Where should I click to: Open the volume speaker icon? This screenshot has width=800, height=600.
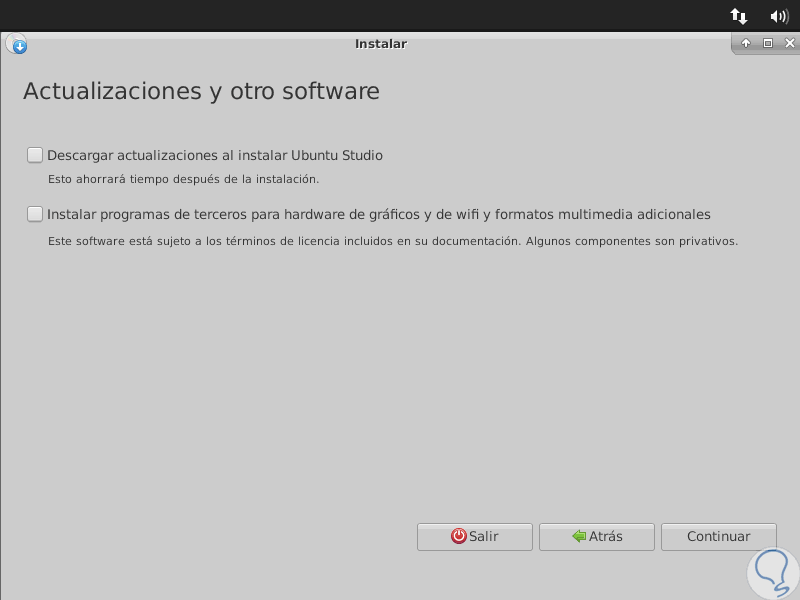(779, 16)
